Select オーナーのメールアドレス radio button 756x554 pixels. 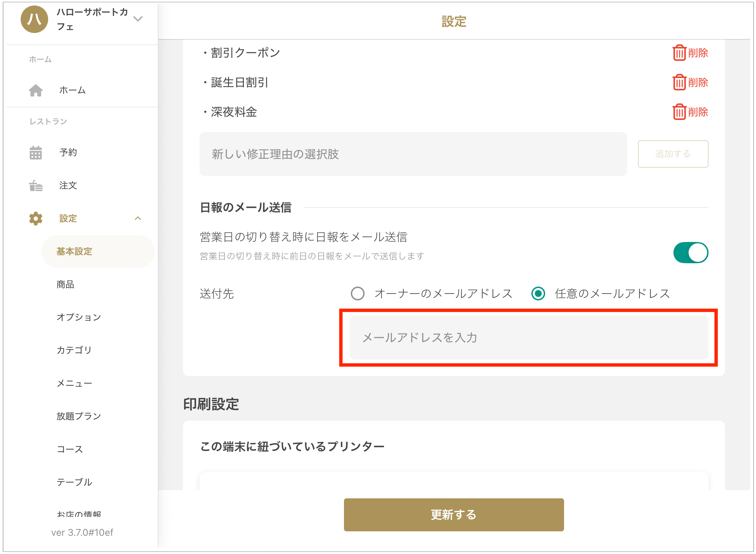(358, 293)
